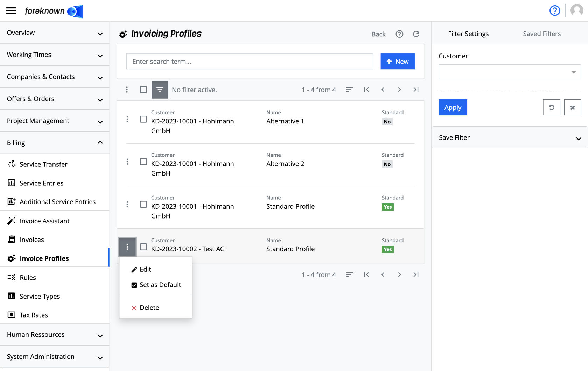Screen dimensions: 588x371
Task: Open the top sort order icon
Action: (350, 90)
